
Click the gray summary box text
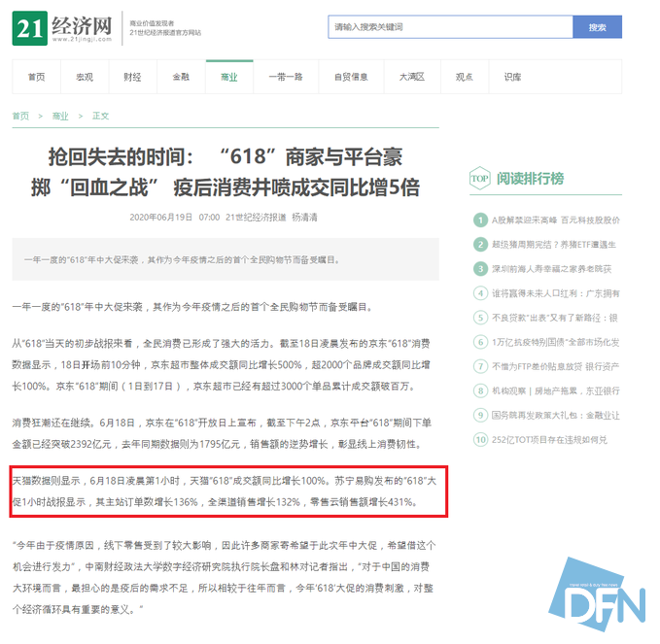(183, 260)
